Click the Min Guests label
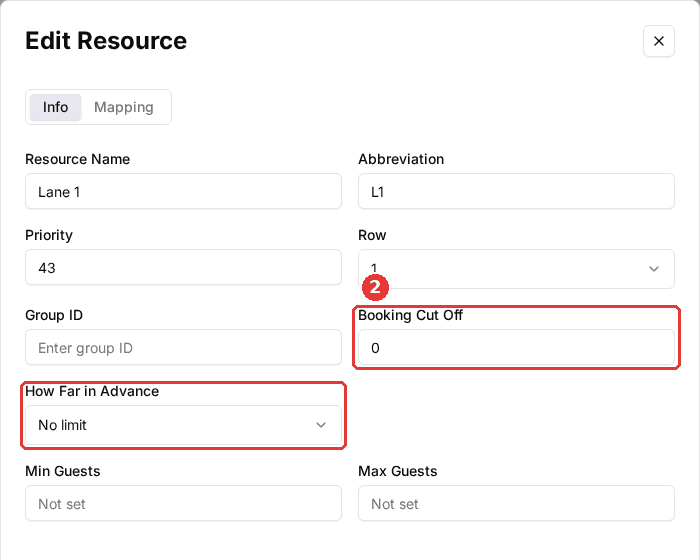This screenshot has height=560, width=700. click(62, 471)
